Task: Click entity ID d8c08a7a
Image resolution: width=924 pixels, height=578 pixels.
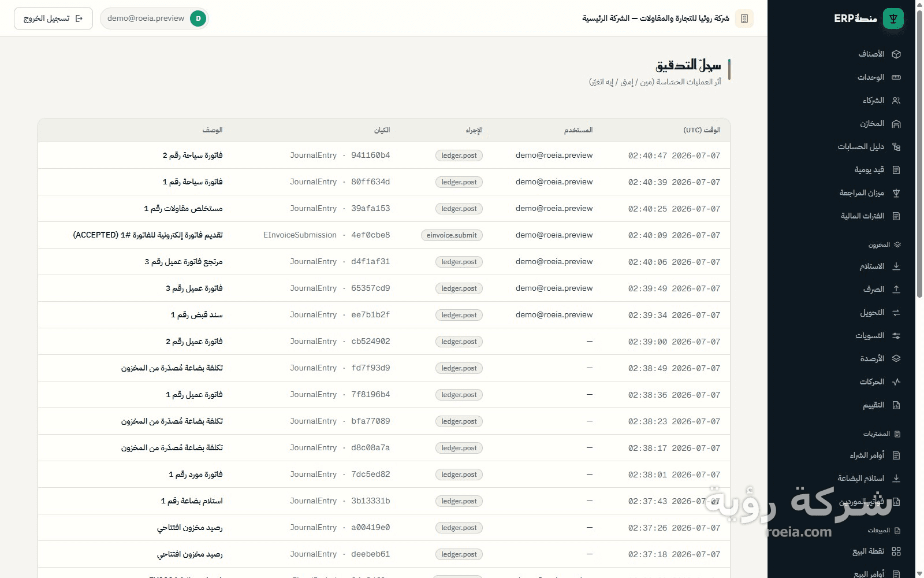Action: pyautogui.click(x=371, y=448)
